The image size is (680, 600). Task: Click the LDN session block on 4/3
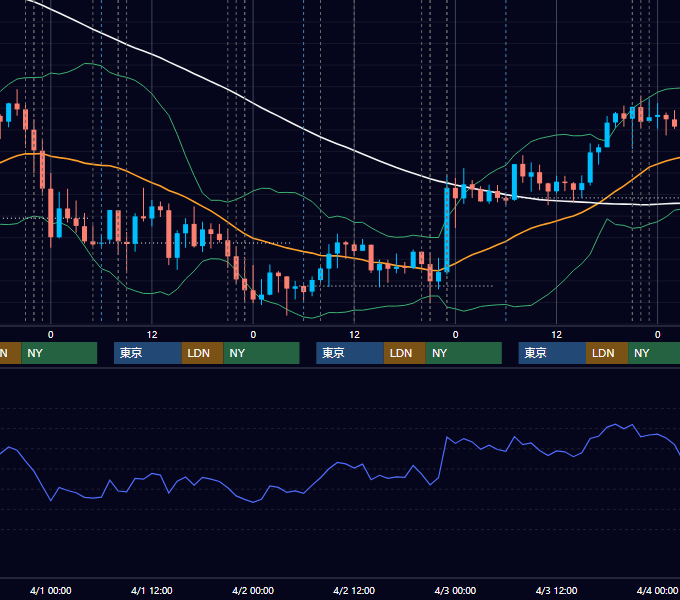607,353
